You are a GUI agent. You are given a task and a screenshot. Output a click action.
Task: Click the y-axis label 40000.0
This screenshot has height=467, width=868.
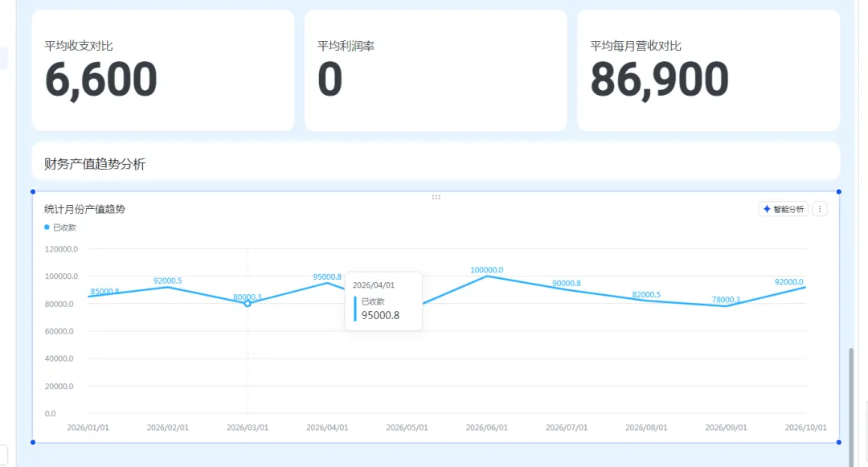(x=59, y=358)
